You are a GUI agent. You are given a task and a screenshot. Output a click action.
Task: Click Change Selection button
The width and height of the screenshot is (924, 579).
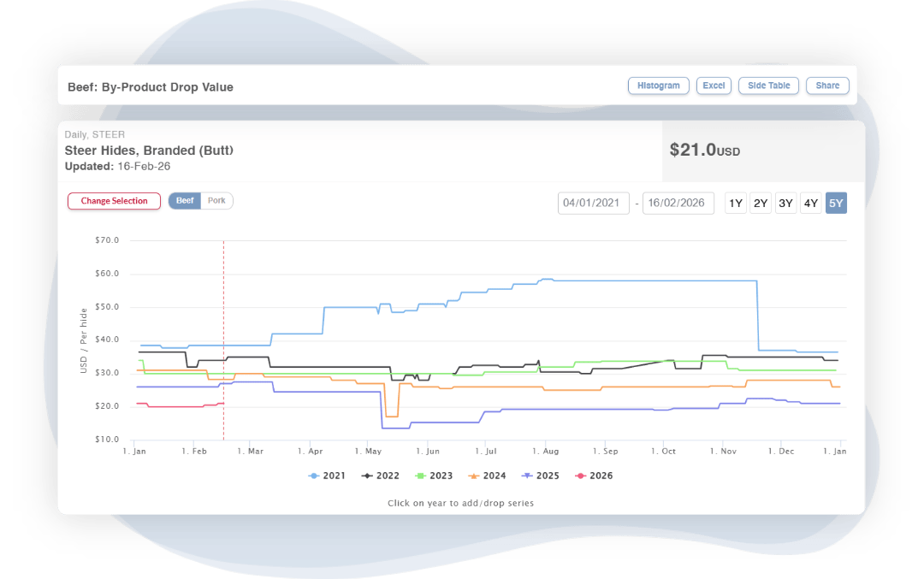(x=115, y=201)
